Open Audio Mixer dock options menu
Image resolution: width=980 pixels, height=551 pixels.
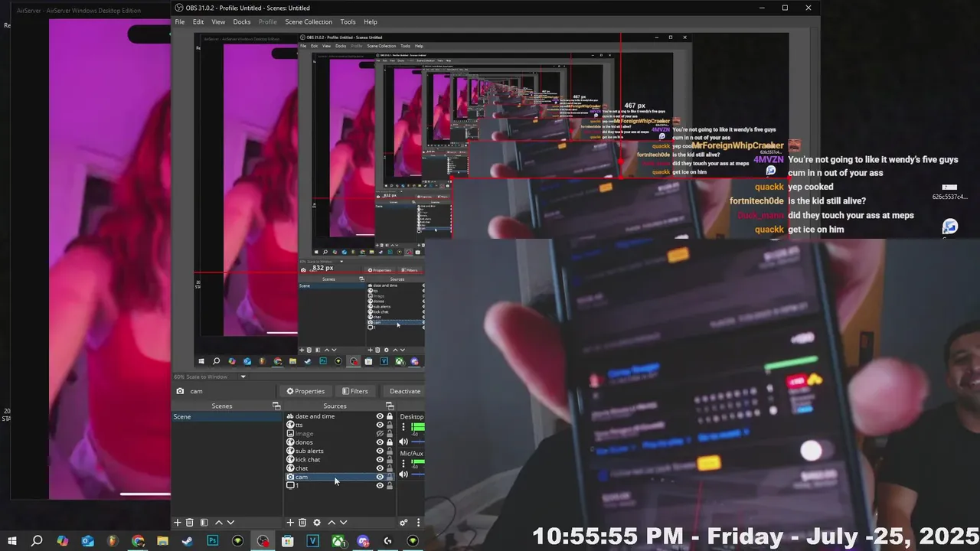418,523
